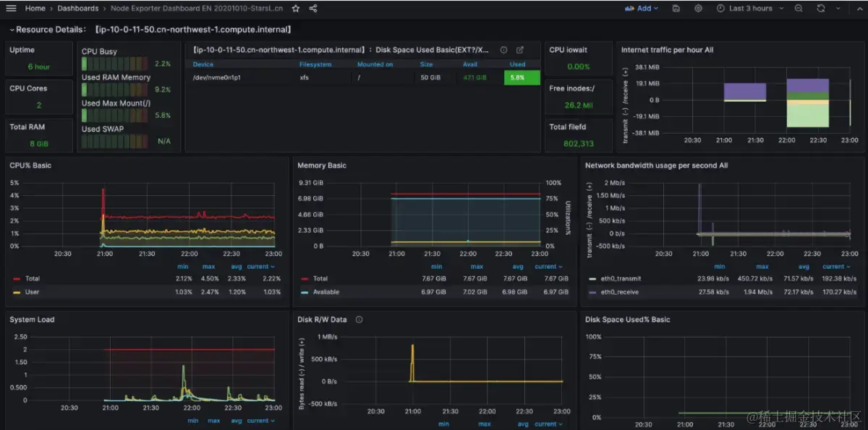
Task: Sort Network bandwidth legend by current
Action: point(836,267)
